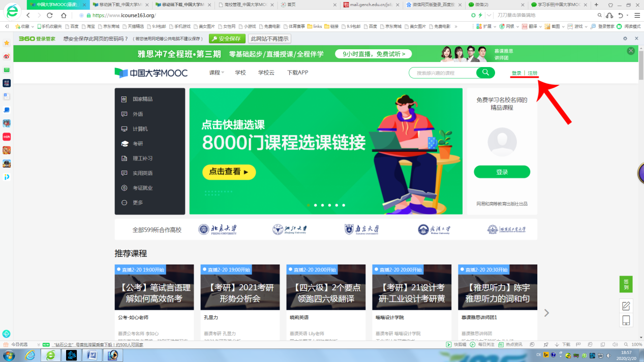Click the green search magnifier button
This screenshot has width=644, height=362.
tap(485, 73)
